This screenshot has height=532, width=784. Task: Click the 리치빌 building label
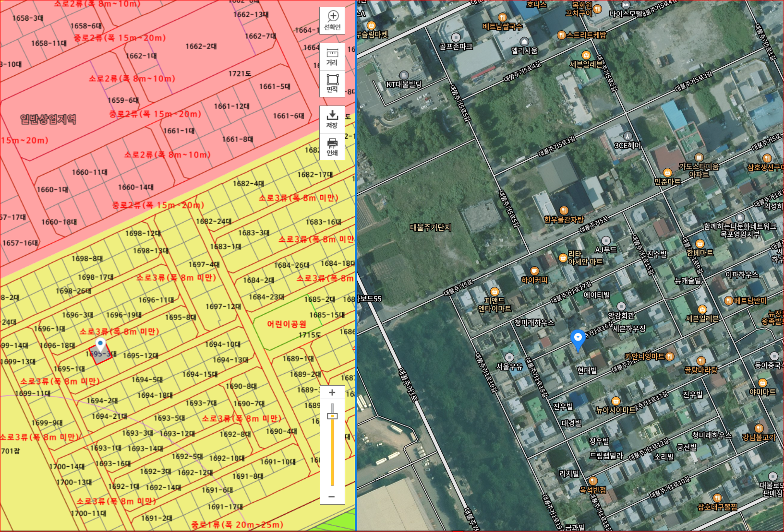pos(569,474)
